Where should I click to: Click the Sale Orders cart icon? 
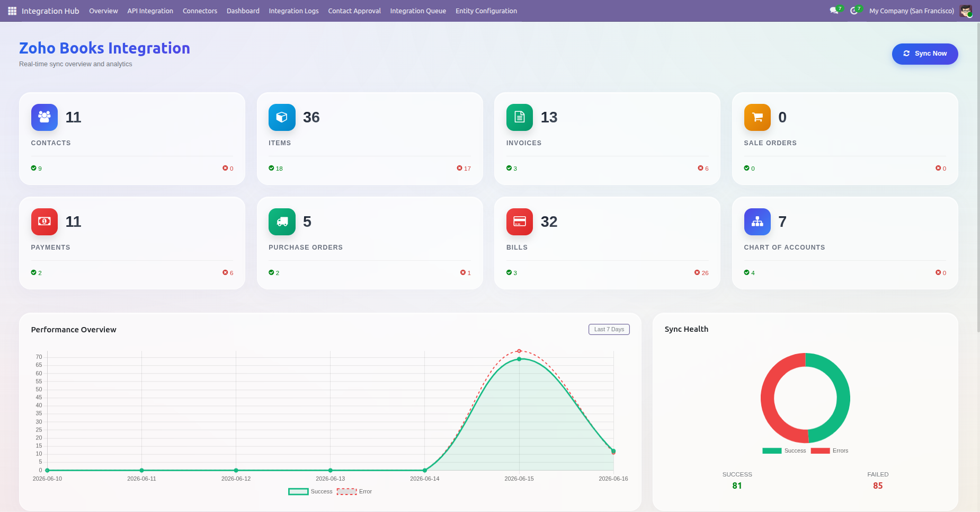(758, 117)
